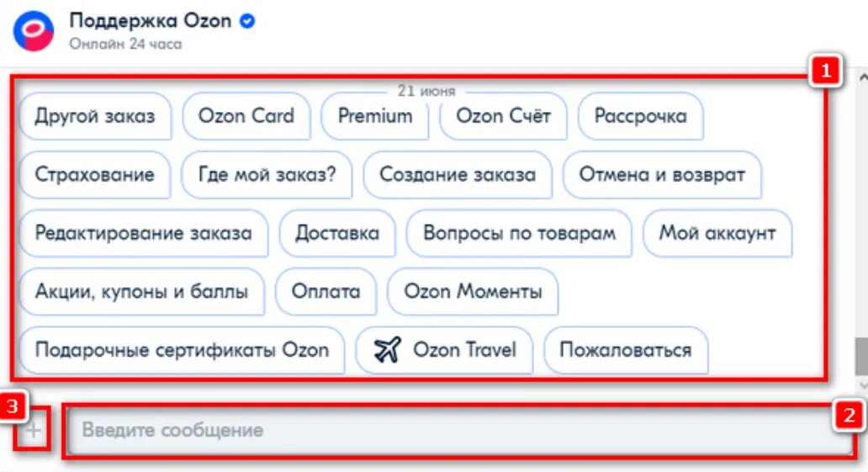868x472 pixels.
Task: Select the Ozon Card topic
Action: pos(246,116)
